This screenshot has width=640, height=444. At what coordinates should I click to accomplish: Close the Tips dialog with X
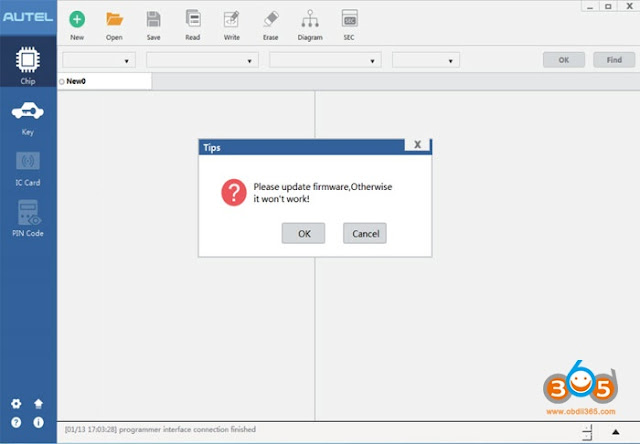417,144
